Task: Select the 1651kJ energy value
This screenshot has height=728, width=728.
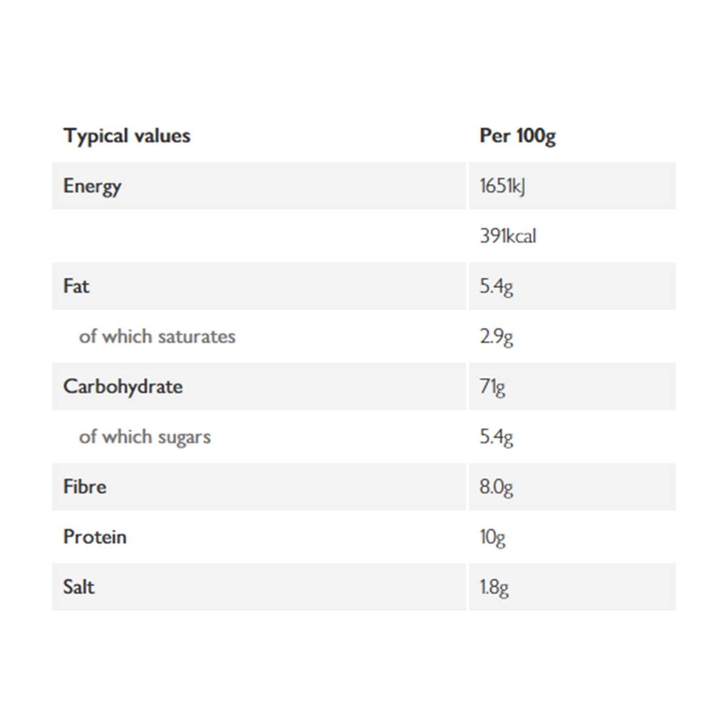Action: click(502, 186)
